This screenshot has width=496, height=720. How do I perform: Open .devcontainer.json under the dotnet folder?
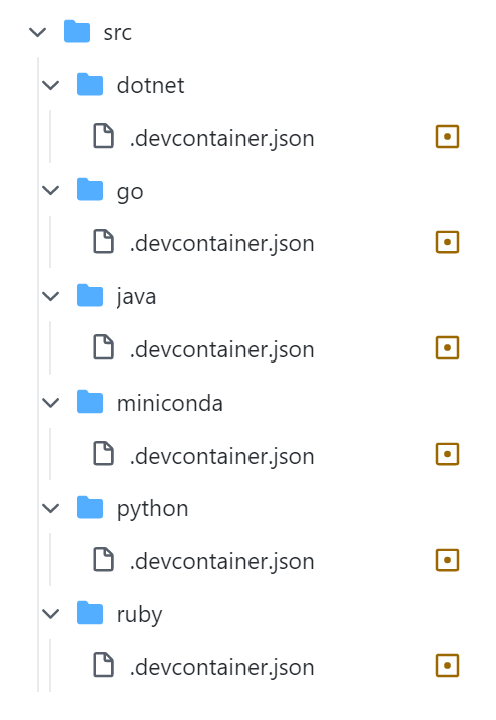[222, 138]
